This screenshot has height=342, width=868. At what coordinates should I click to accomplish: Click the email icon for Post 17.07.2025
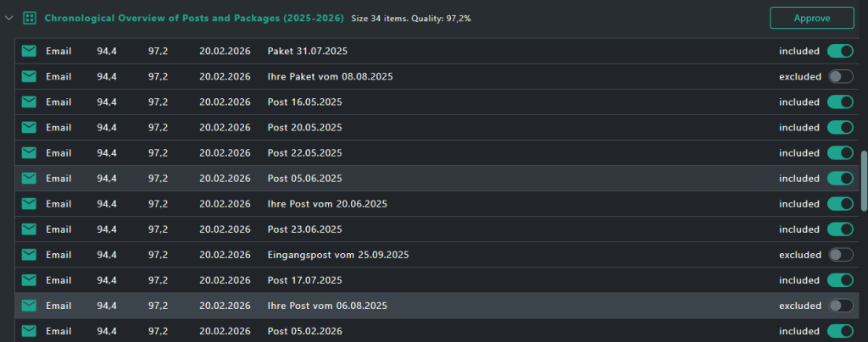(x=30, y=280)
